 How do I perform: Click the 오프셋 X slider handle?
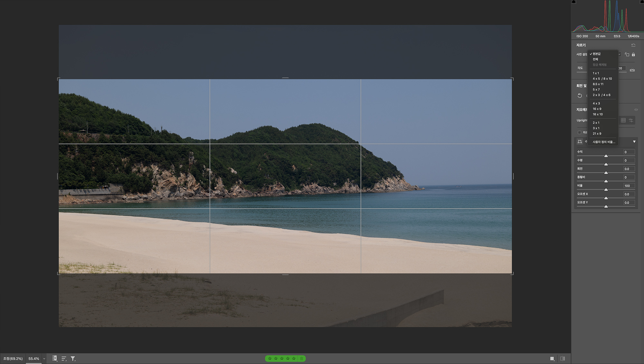(606, 198)
